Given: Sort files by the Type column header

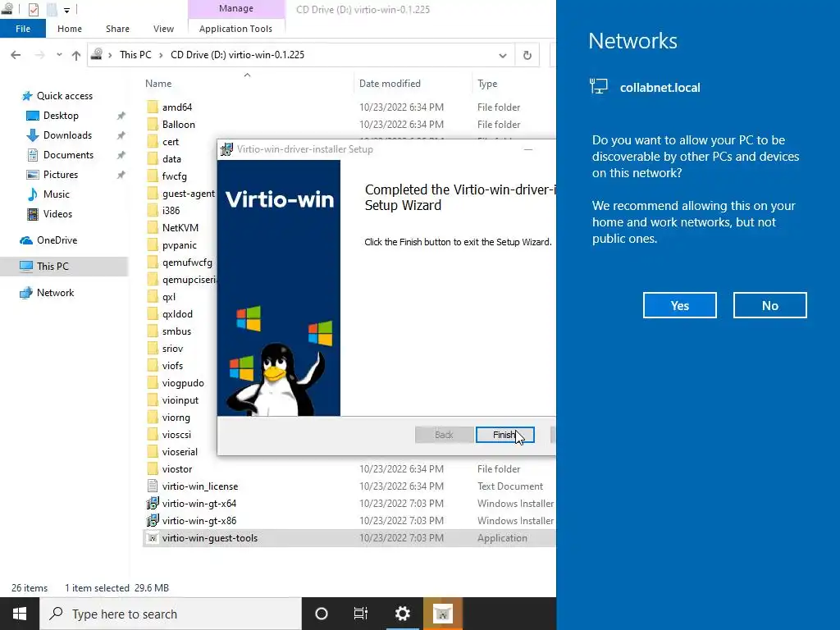Looking at the screenshot, I should (x=487, y=84).
